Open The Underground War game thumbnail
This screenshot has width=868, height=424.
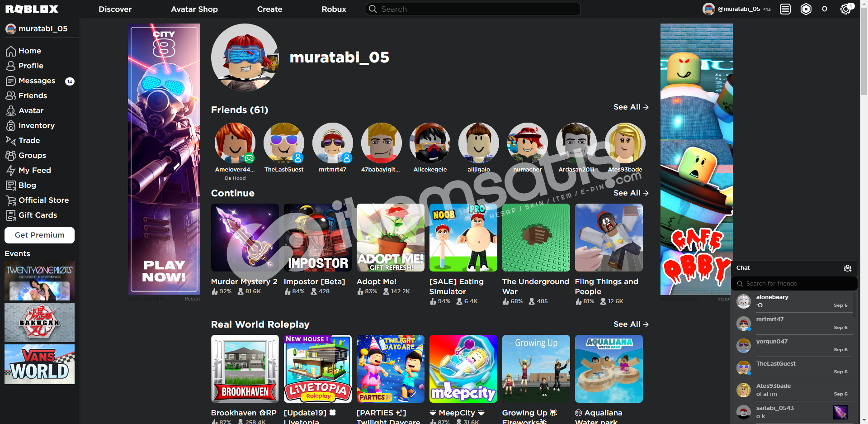point(536,238)
